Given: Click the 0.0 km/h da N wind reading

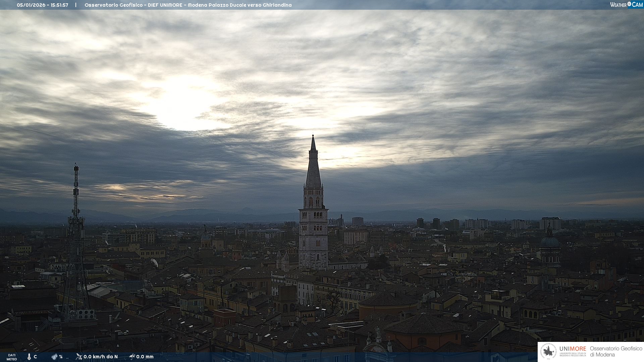Looking at the screenshot, I should (101, 357).
